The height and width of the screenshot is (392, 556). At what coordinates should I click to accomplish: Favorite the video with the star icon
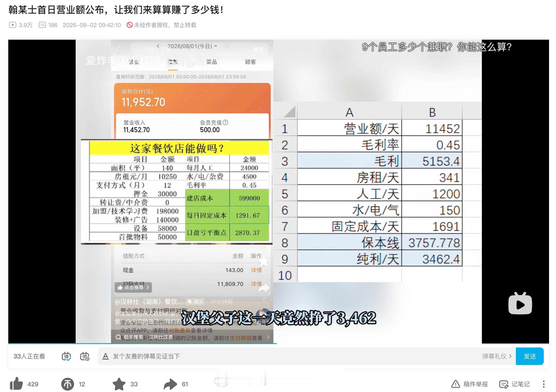(119, 384)
